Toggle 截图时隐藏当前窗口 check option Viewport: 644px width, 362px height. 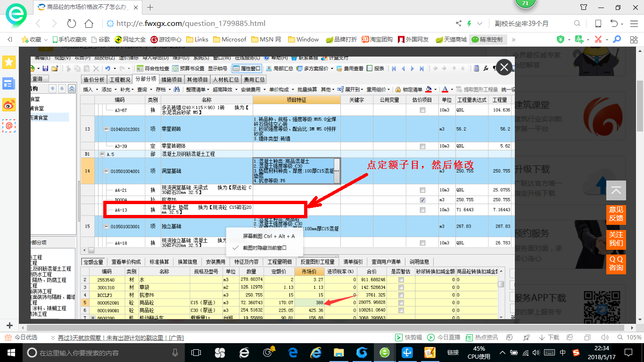[x=264, y=247]
